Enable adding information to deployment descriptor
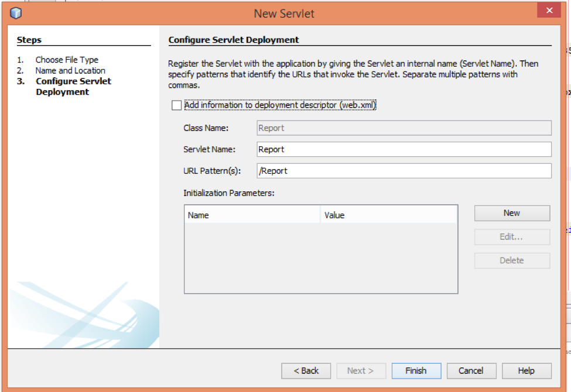Screen dimensions: 571x392 pyautogui.click(x=177, y=105)
